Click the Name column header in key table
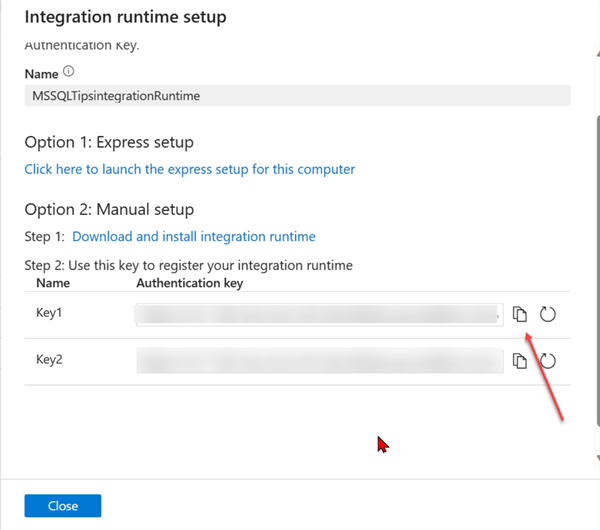 (x=53, y=283)
